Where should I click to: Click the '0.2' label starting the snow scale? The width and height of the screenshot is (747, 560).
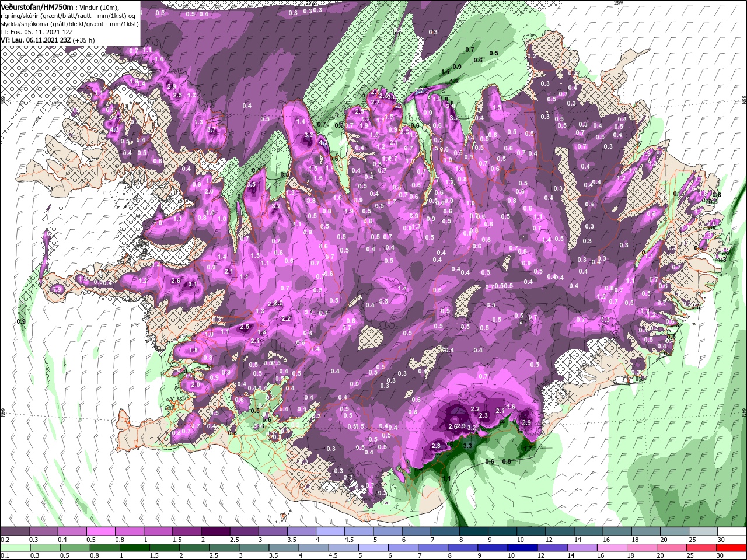(x=5, y=540)
